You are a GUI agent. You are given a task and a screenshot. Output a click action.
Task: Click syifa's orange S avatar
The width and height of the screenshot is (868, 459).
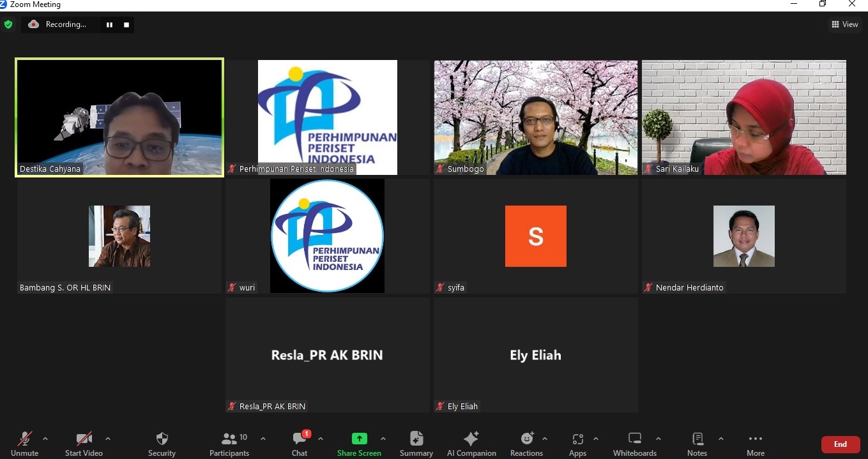tap(536, 236)
